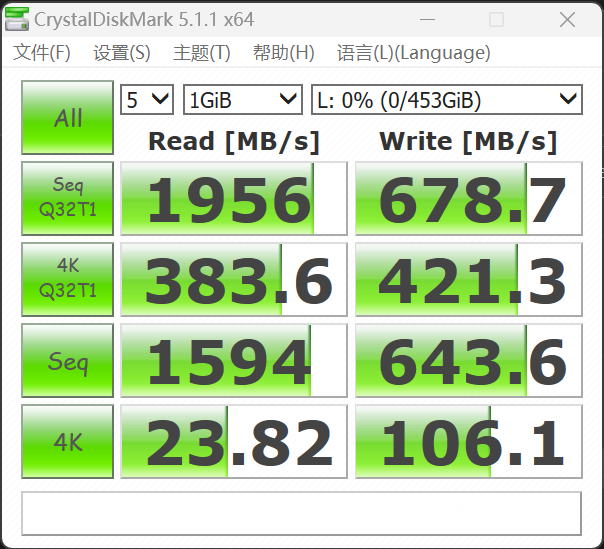Click the Read [MB/s] column header
Viewport: 604px width, 549px height.
click(x=234, y=141)
